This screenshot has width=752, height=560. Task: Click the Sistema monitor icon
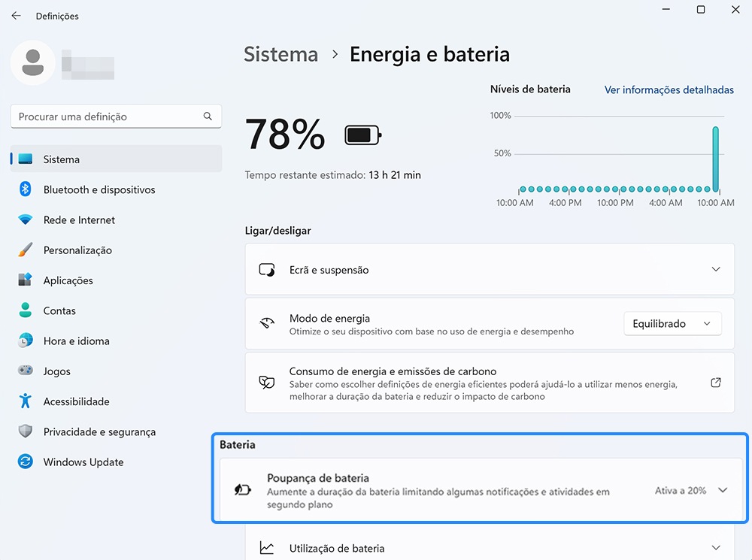[x=26, y=159]
